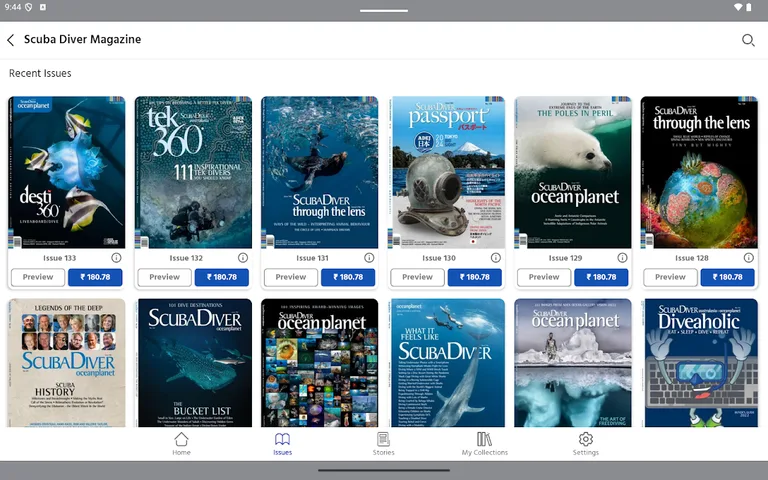This screenshot has width=768, height=480.
Task: Select the Scuba Diver Magazine title
Action: (x=82, y=40)
